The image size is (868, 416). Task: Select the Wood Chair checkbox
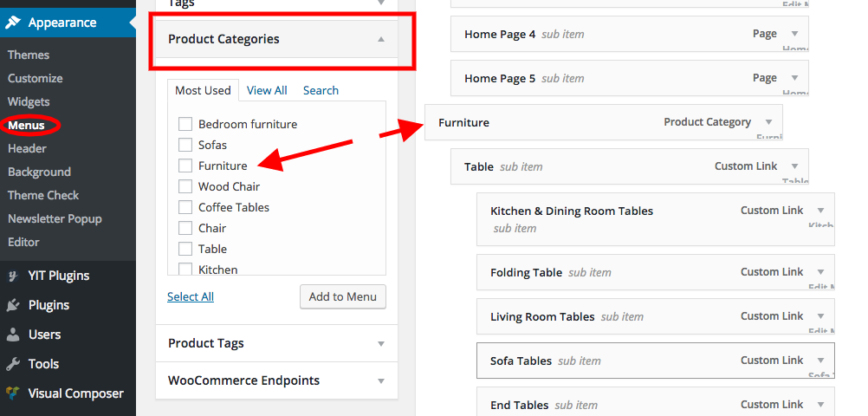185,186
